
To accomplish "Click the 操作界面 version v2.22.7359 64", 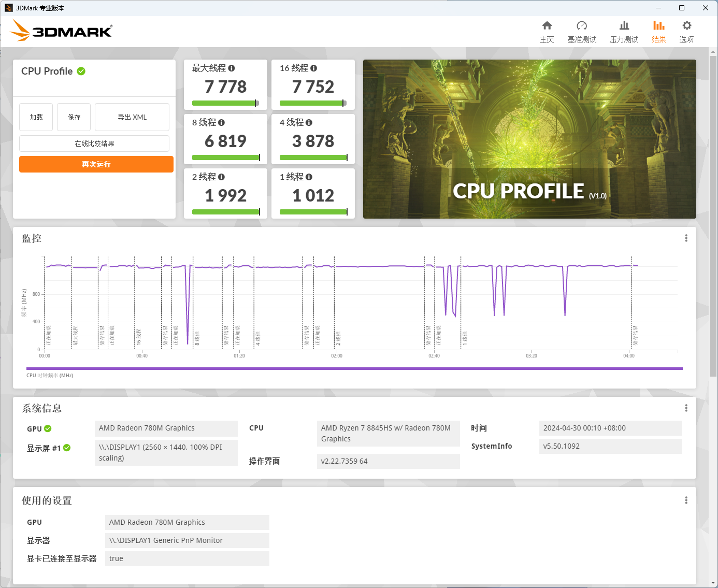I will (x=388, y=461).
